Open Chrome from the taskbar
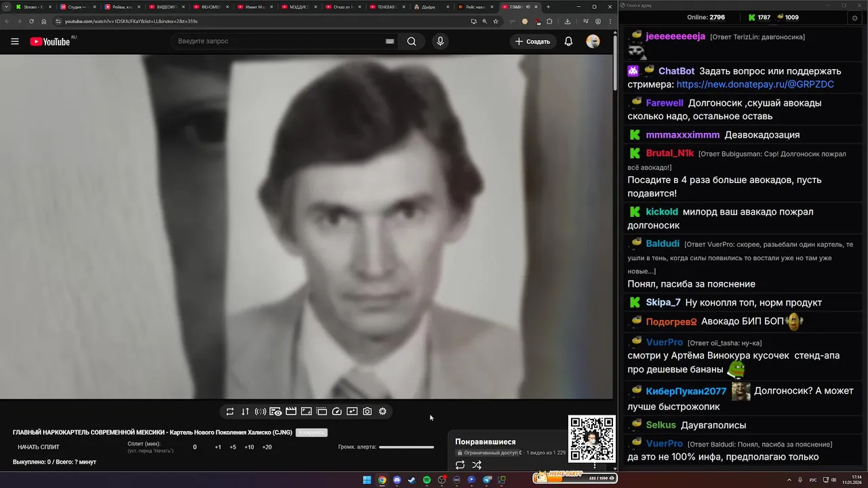868x488 pixels. [x=382, y=480]
